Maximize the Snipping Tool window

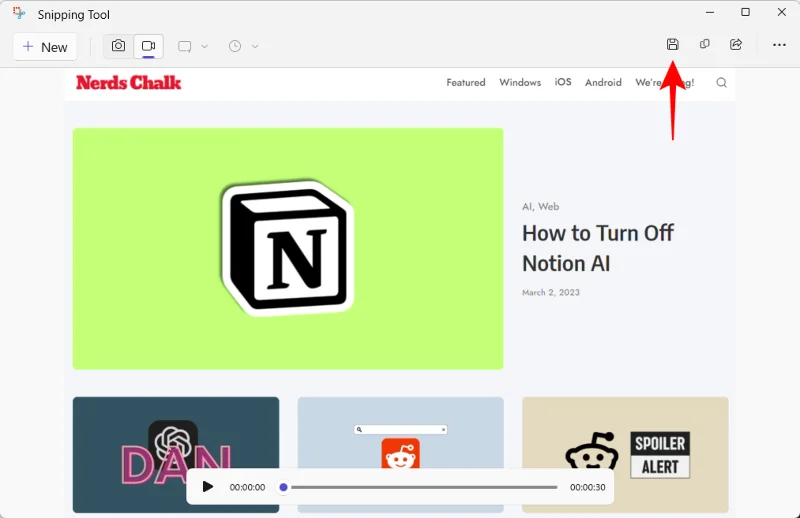tap(745, 12)
